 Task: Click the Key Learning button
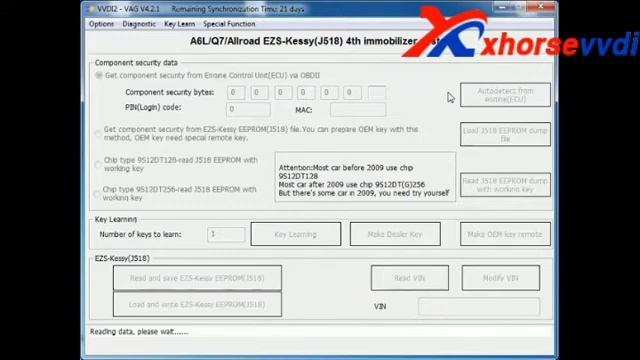(296, 234)
